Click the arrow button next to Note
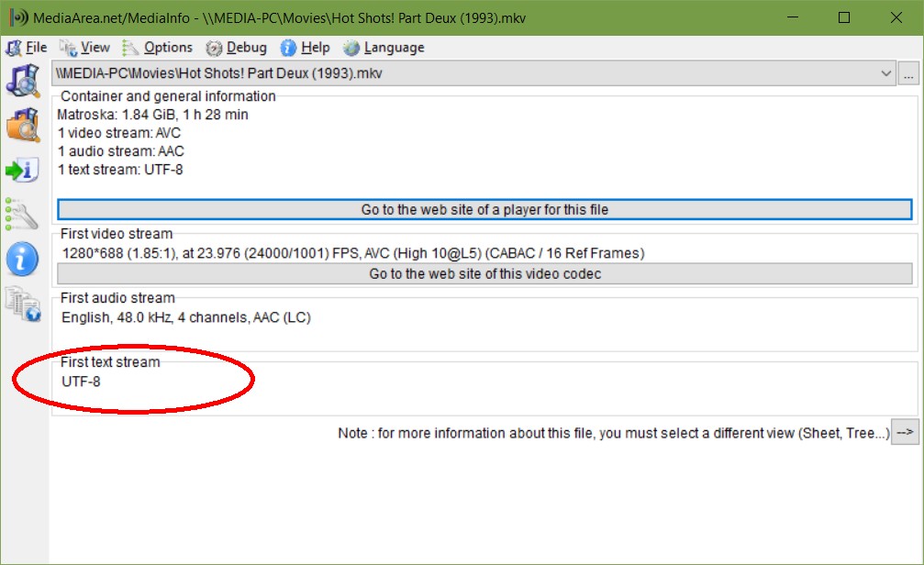Image resolution: width=924 pixels, height=565 pixels. click(905, 432)
